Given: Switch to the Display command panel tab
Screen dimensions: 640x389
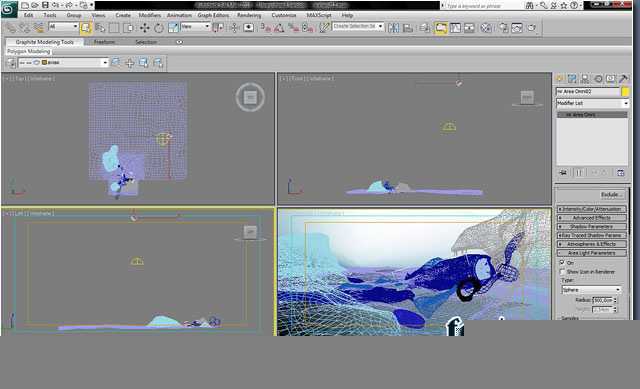Looking at the screenshot, I should 611,78.
